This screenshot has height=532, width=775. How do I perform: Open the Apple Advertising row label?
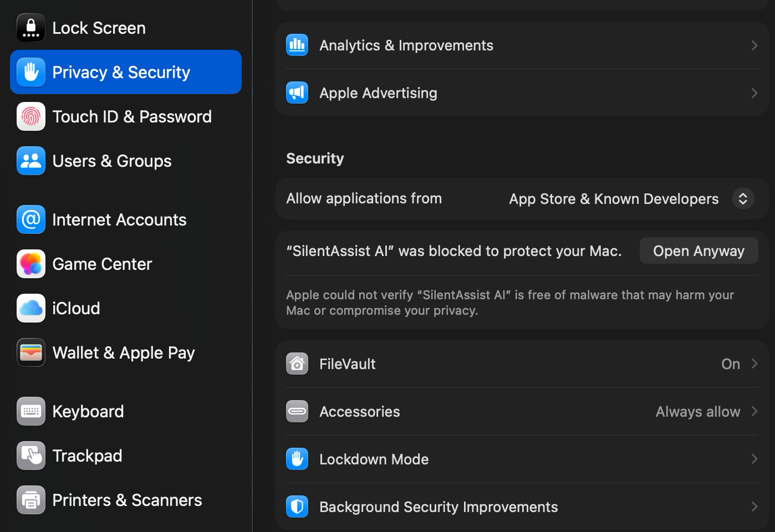pos(378,93)
